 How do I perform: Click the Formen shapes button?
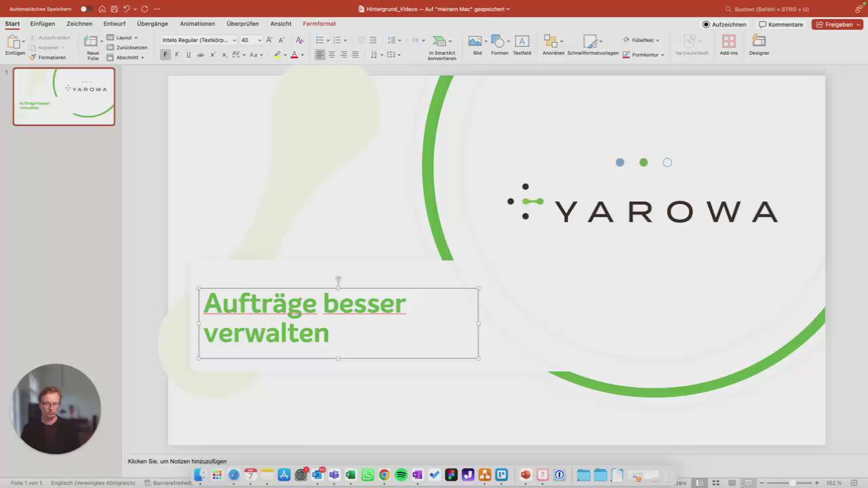coord(500,45)
